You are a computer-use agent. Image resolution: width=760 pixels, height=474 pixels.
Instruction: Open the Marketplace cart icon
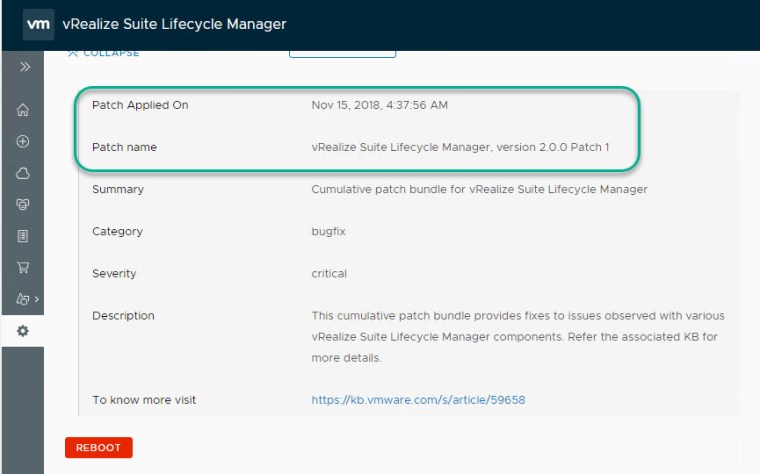[23, 267]
